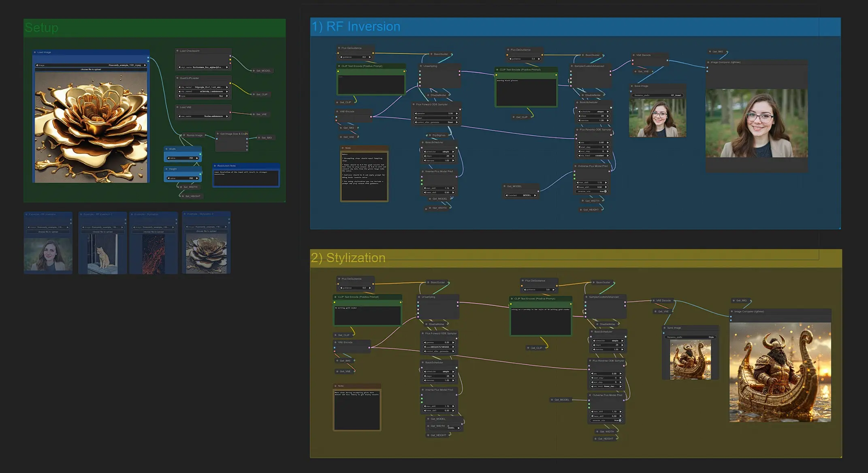Collapse the Unsampling node in RF Inversion

pyautogui.click(x=421, y=66)
